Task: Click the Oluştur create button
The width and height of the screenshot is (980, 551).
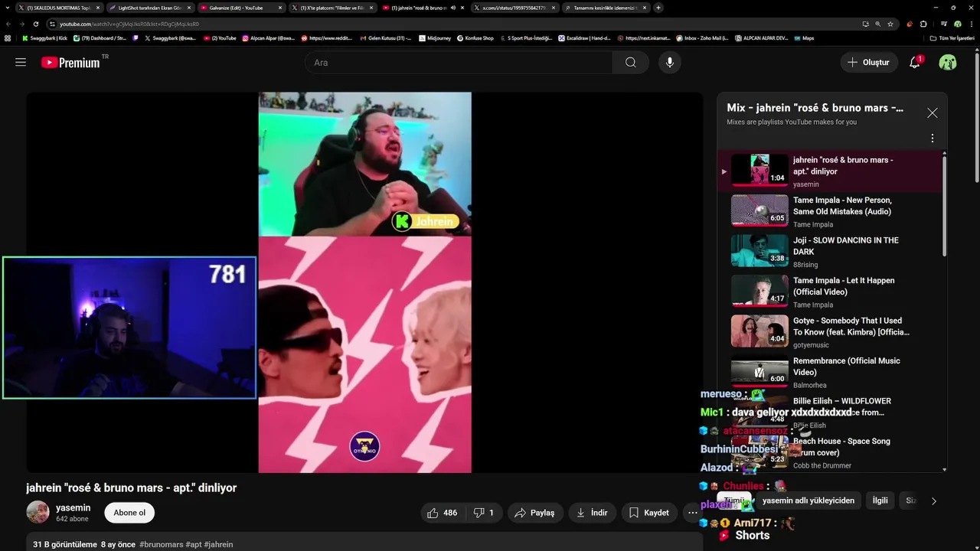Action: click(x=869, y=63)
